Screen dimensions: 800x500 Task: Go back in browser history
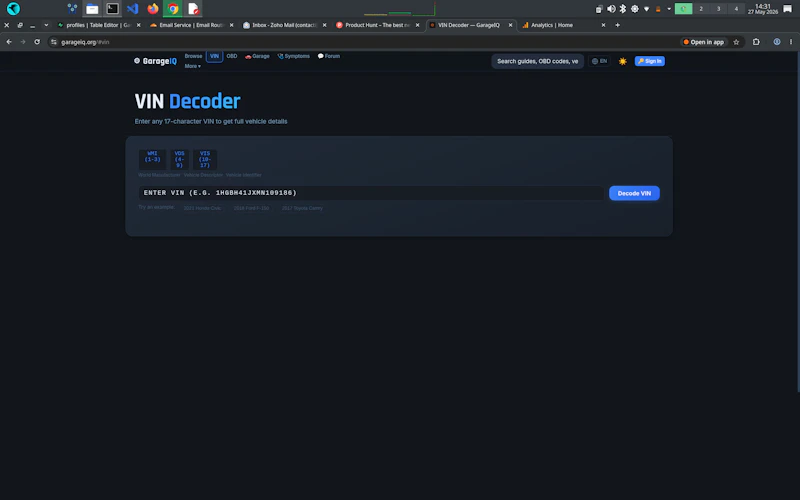point(9,42)
